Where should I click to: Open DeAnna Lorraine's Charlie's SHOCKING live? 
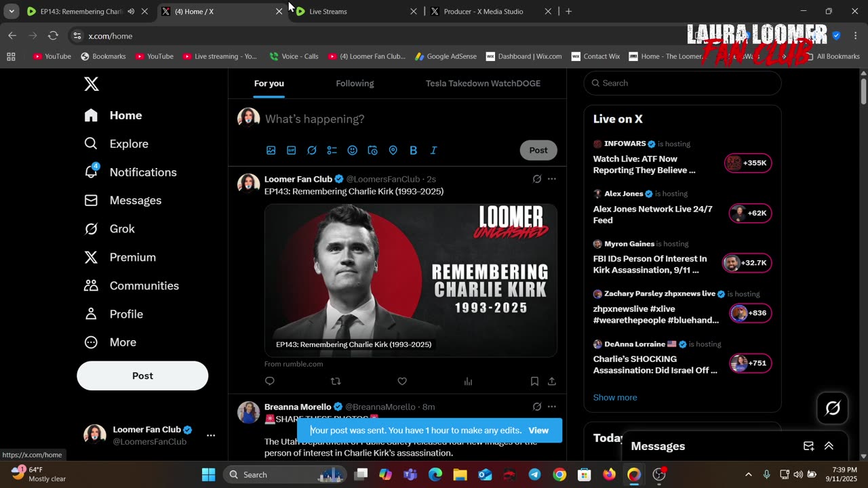point(682,358)
